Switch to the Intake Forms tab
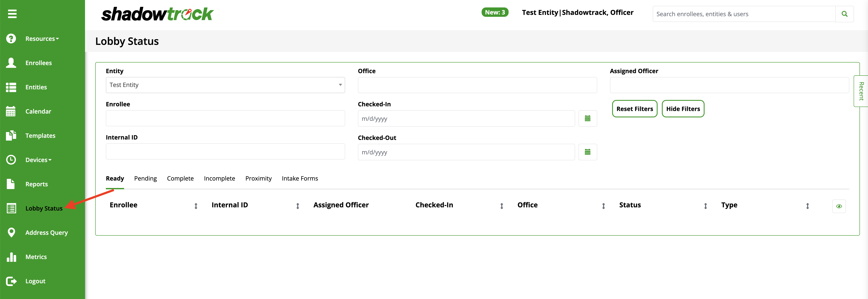Screen dimensions: 868x299 (299, 178)
